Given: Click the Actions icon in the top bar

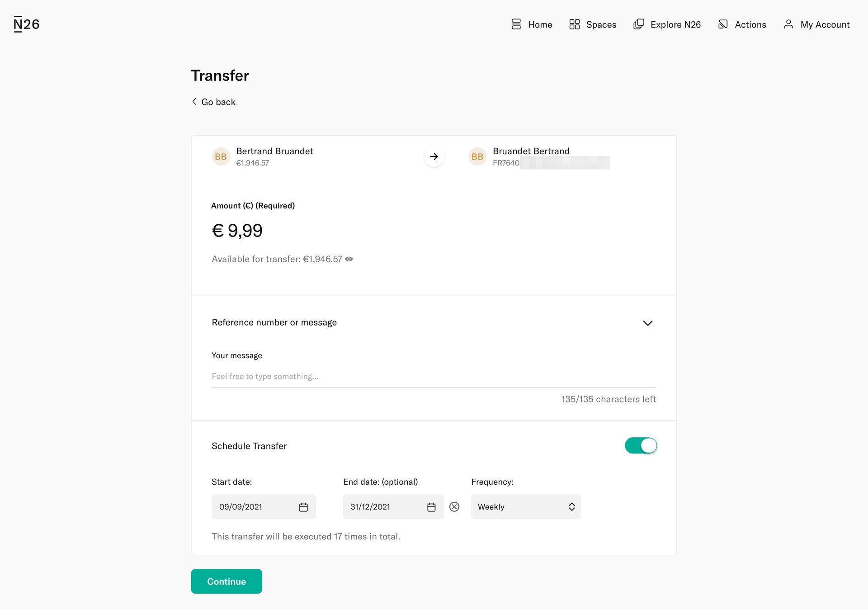Looking at the screenshot, I should (x=723, y=24).
